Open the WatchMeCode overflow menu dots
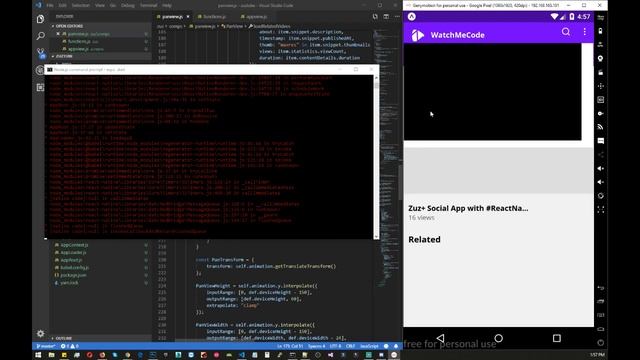Screen dimensions: 640x360 coord(584,32)
